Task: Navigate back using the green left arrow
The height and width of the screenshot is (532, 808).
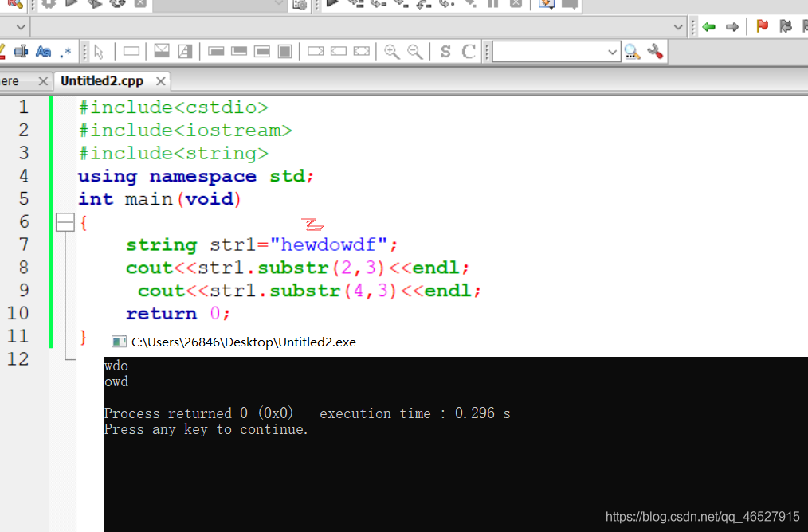Action: pos(708,25)
